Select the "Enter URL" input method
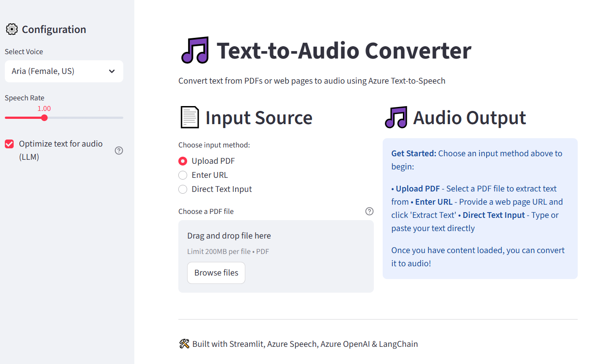The width and height of the screenshot is (609, 364). point(183,175)
